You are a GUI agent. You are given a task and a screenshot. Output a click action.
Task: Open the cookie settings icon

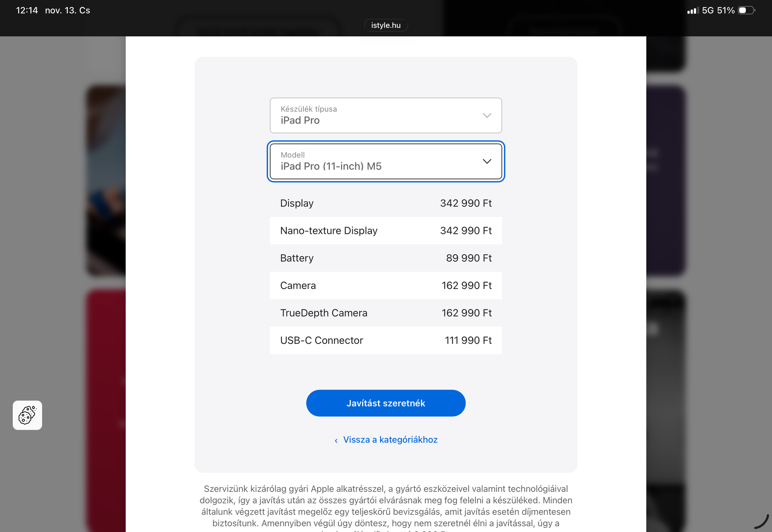(27, 415)
